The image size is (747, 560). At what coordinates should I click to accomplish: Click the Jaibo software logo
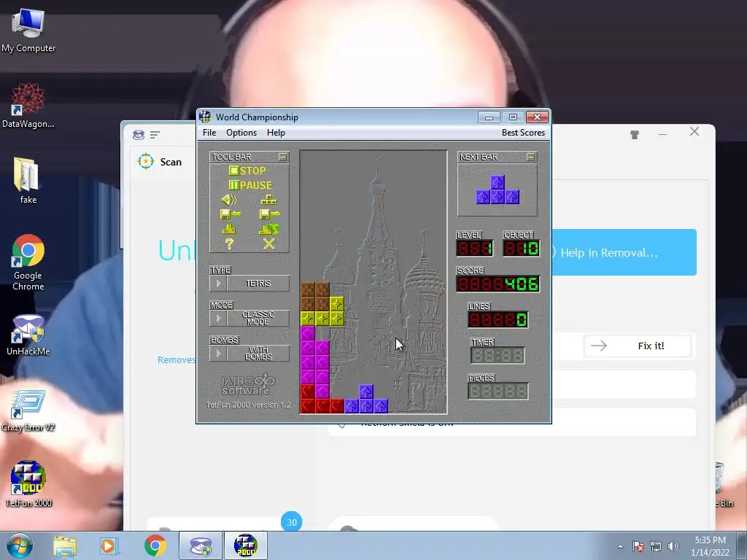tap(248, 385)
